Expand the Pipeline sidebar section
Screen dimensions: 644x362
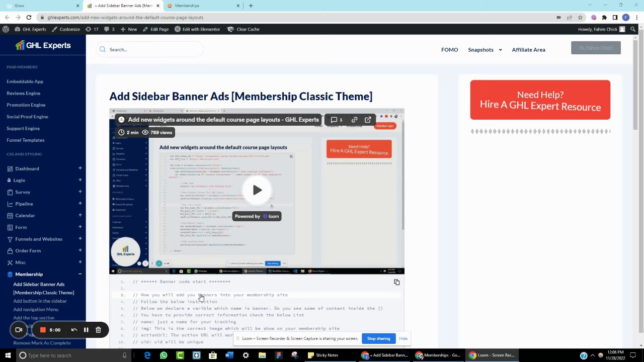tap(80, 204)
